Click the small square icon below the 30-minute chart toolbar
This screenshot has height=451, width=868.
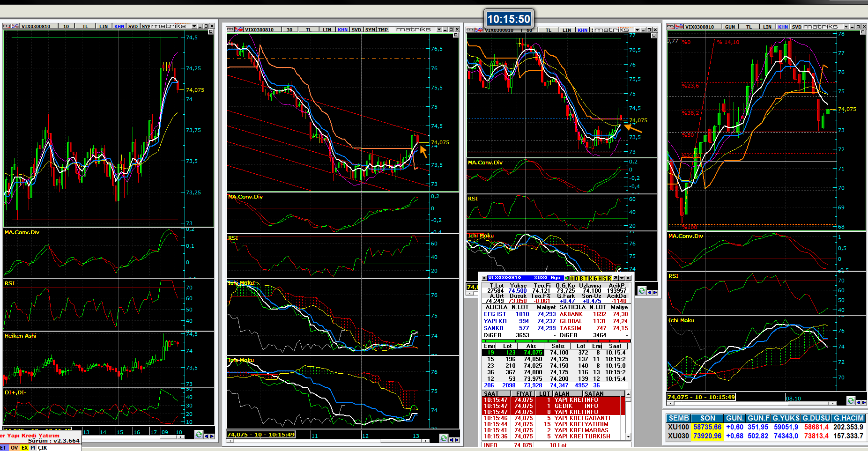(455, 36)
